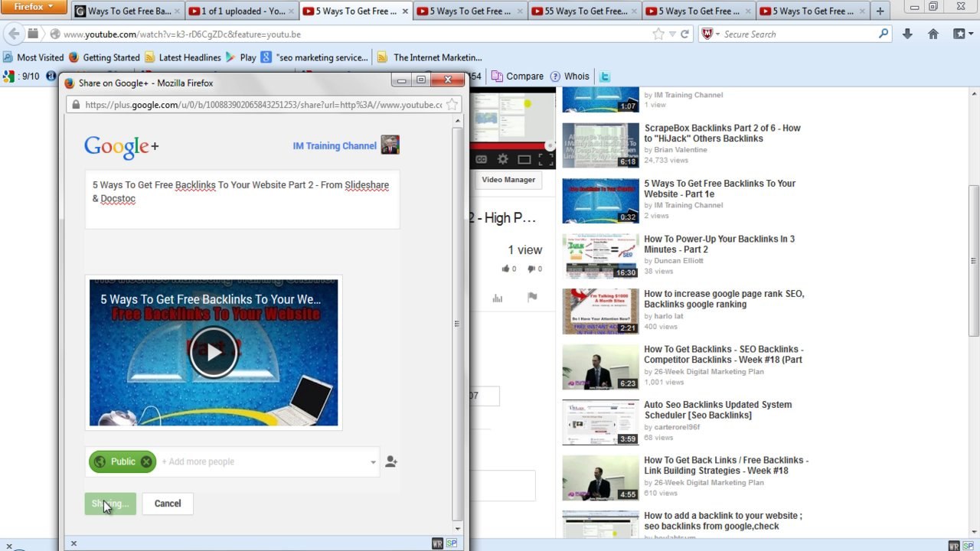The image size is (980, 551).
Task: Open thumbnail of 'How to increase google page rank SEO'
Action: tap(600, 311)
